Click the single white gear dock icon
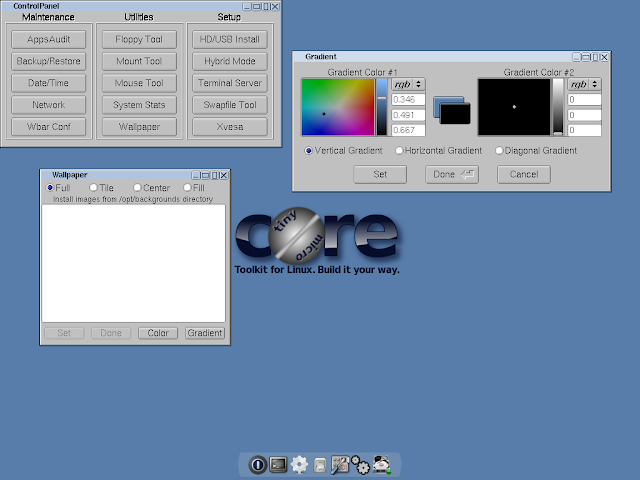The image size is (640, 480). [x=299, y=464]
